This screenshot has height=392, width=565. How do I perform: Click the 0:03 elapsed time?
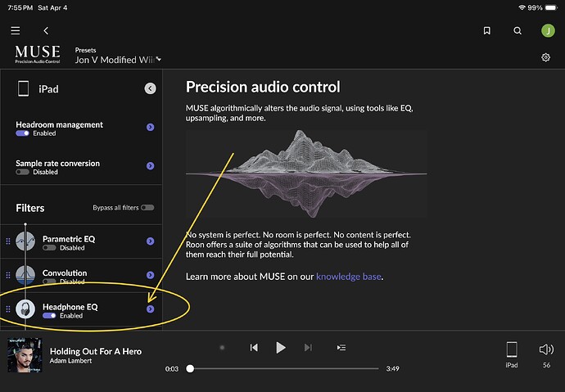(x=171, y=368)
